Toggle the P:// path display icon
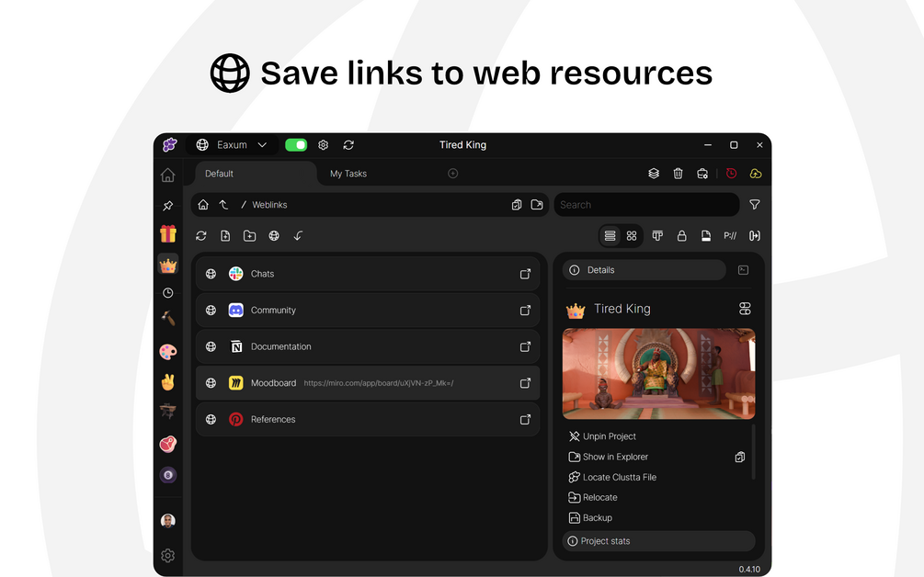This screenshot has width=924, height=577. (730, 235)
